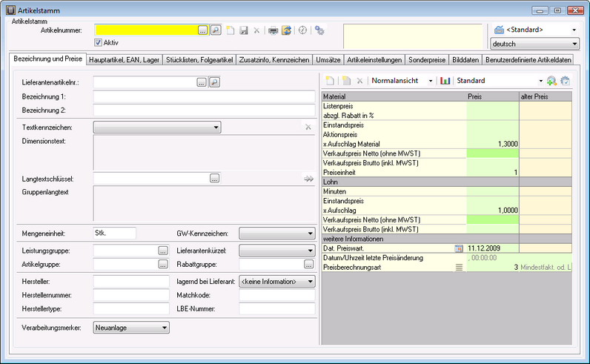The image size is (590, 364).
Task: Click the double arrow next to Langtextschlüssel
Action: (x=309, y=179)
